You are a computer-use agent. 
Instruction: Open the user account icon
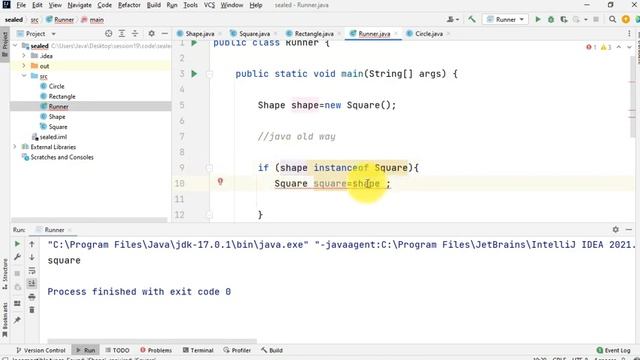pyautogui.click(x=452, y=19)
